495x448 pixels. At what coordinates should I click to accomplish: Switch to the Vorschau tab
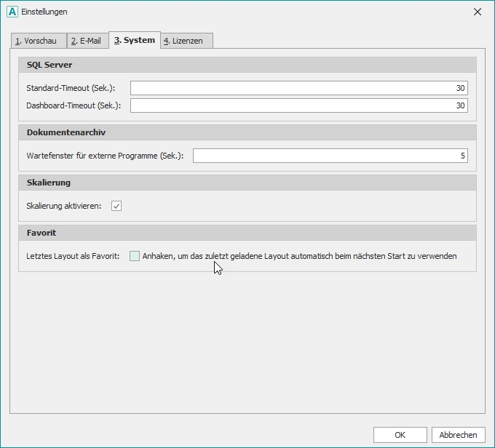(39, 41)
